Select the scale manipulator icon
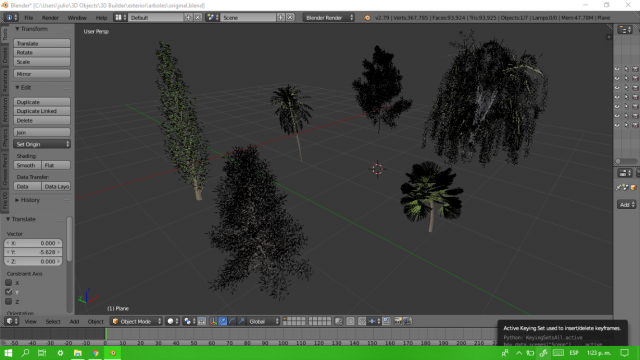Screen dimensions: 640x360 (x=241, y=321)
